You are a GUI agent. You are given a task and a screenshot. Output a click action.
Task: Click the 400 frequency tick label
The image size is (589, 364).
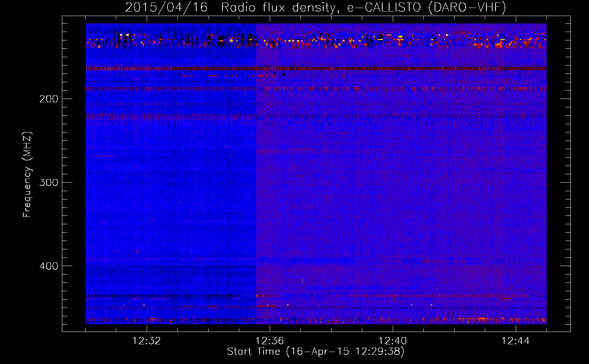click(x=48, y=266)
